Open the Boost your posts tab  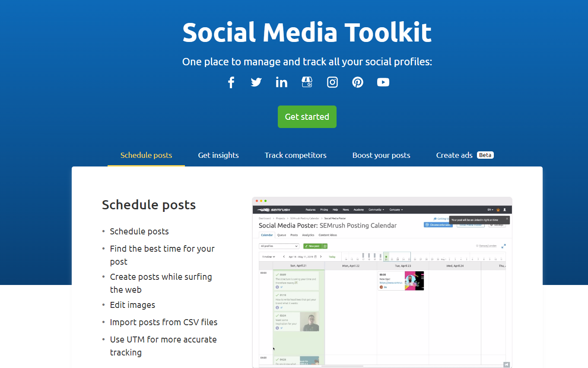381,155
